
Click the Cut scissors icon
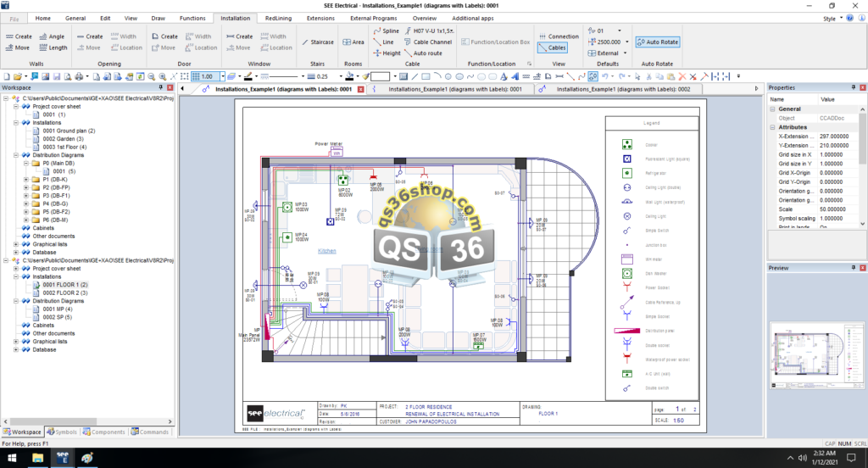coord(648,76)
